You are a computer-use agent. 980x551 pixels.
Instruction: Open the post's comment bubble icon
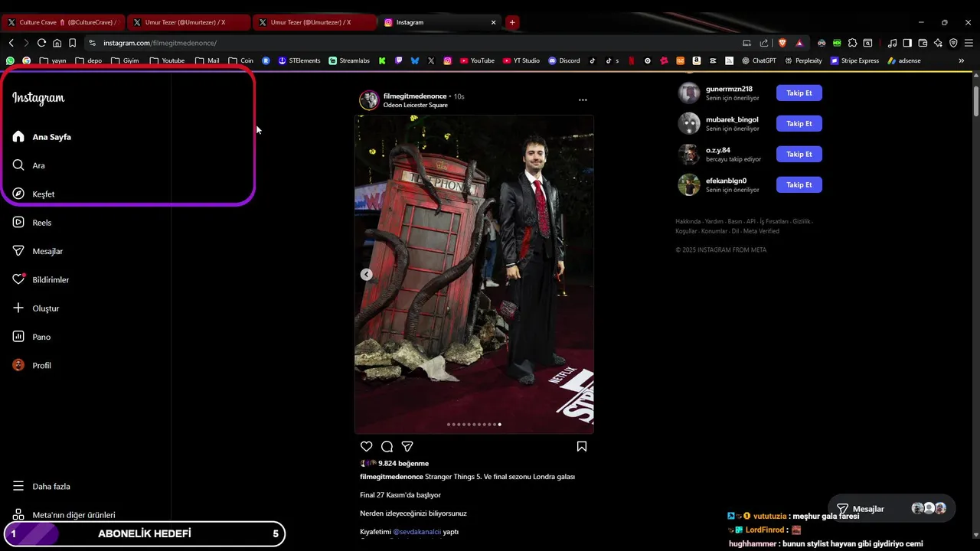387,446
